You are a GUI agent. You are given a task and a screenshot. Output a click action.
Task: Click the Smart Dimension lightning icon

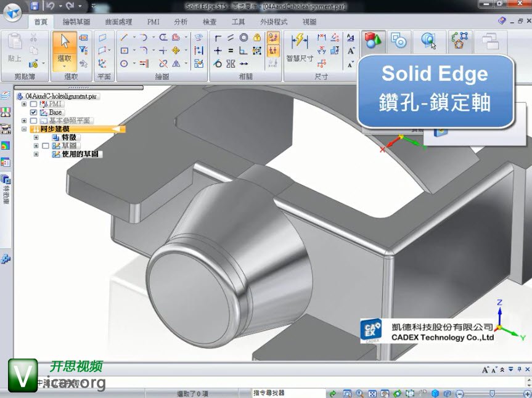[300, 41]
